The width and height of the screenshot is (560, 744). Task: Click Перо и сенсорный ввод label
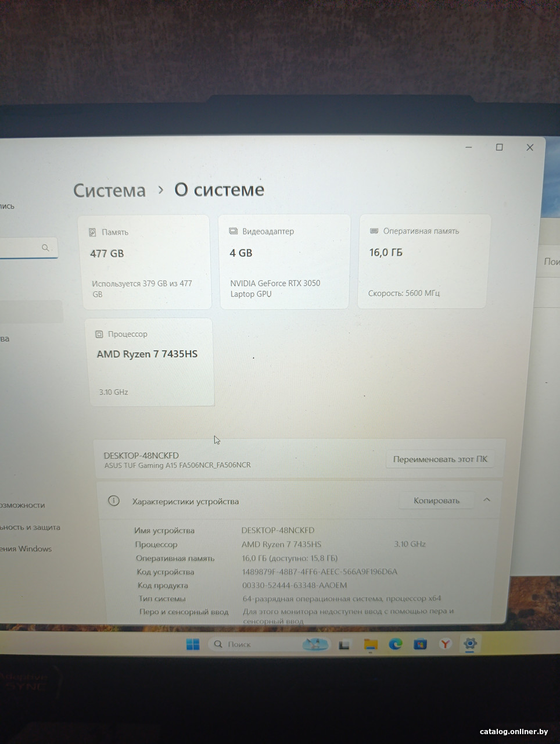tap(184, 612)
